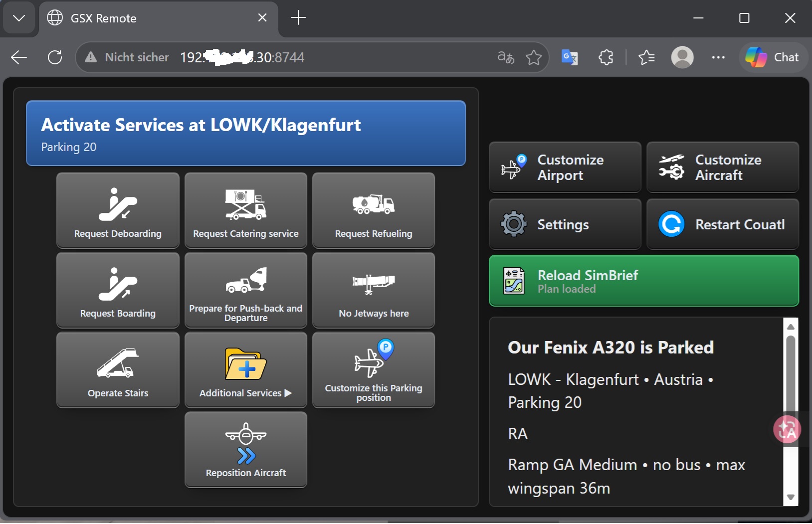Click the Reload SimBrief flight plan icon
The width and height of the screenshot is (812, 524).
[x=514, y=281]
